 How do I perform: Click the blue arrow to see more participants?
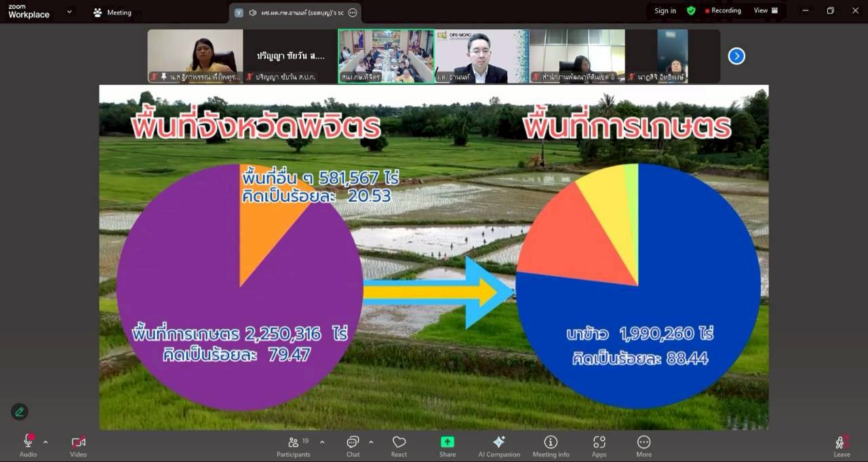click(736, 56)
